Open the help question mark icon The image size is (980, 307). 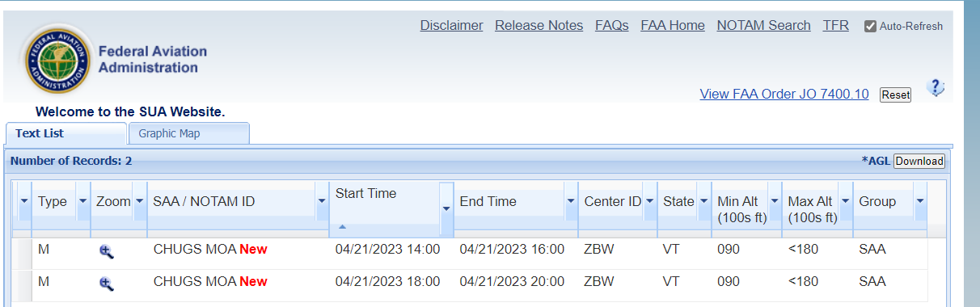pos(936,87)
